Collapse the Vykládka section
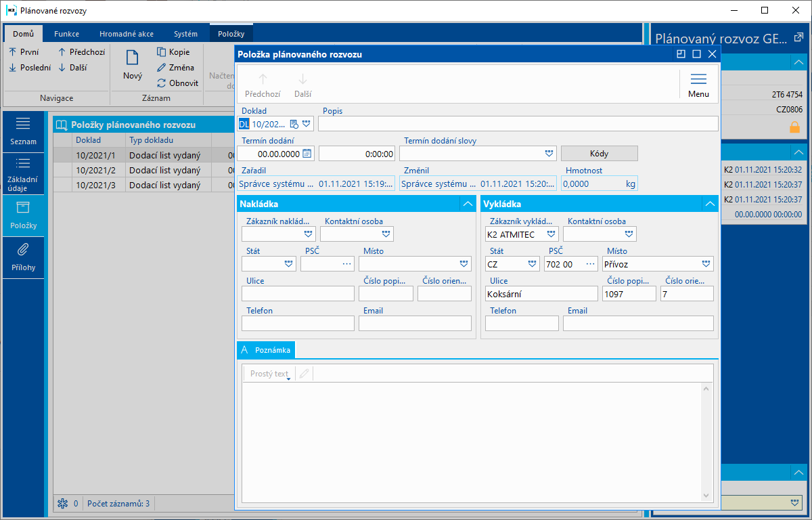Viewport: 812px width, 520px height. (709, 204)
